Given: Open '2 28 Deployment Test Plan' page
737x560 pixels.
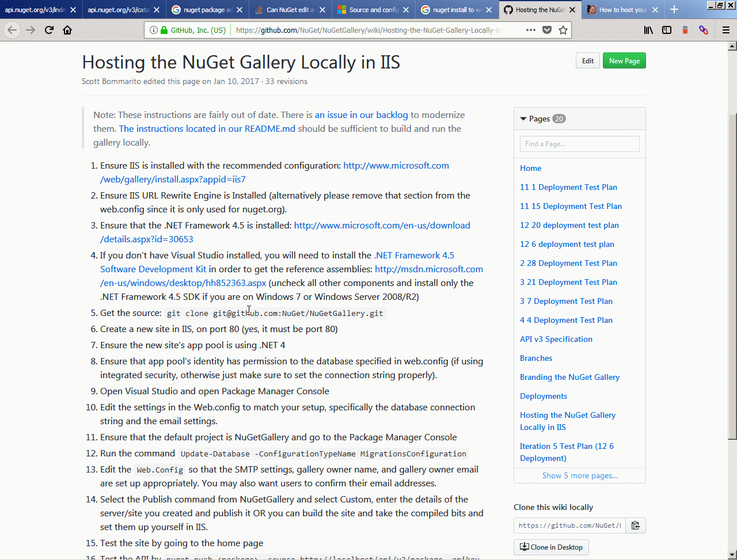Looking at the screenshot, I should point(568,263).
